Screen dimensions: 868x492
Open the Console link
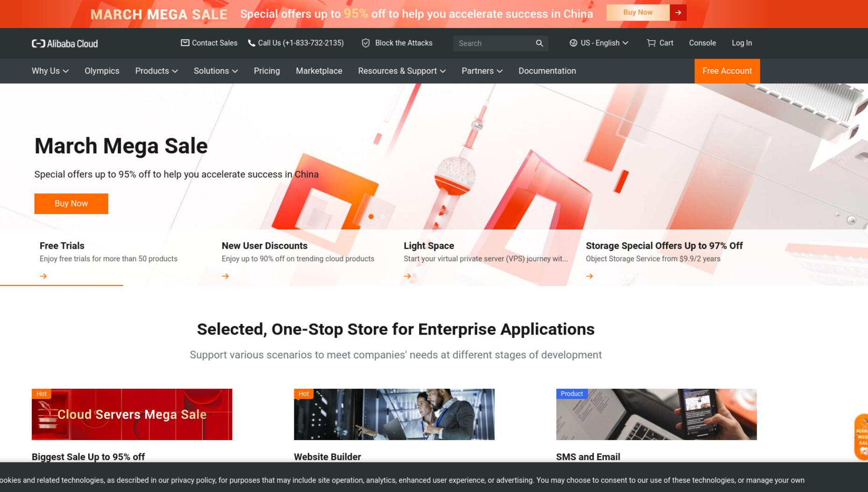point(702,43)
